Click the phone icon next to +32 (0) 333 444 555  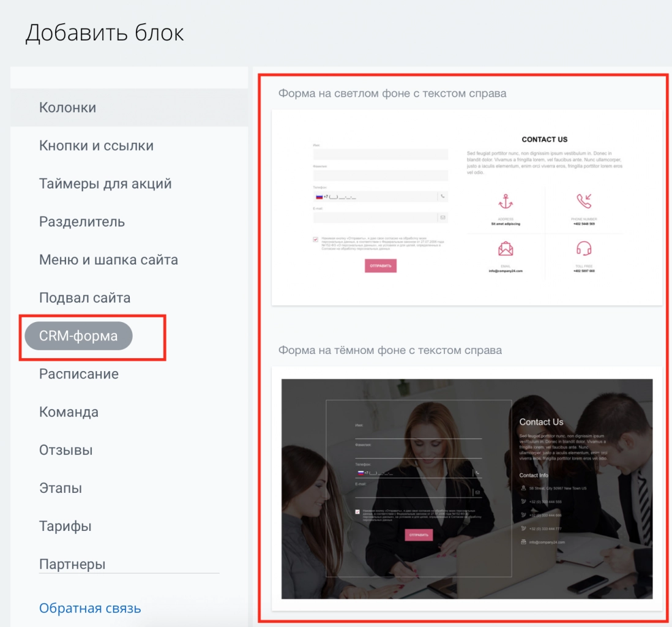tap(523, 501)
